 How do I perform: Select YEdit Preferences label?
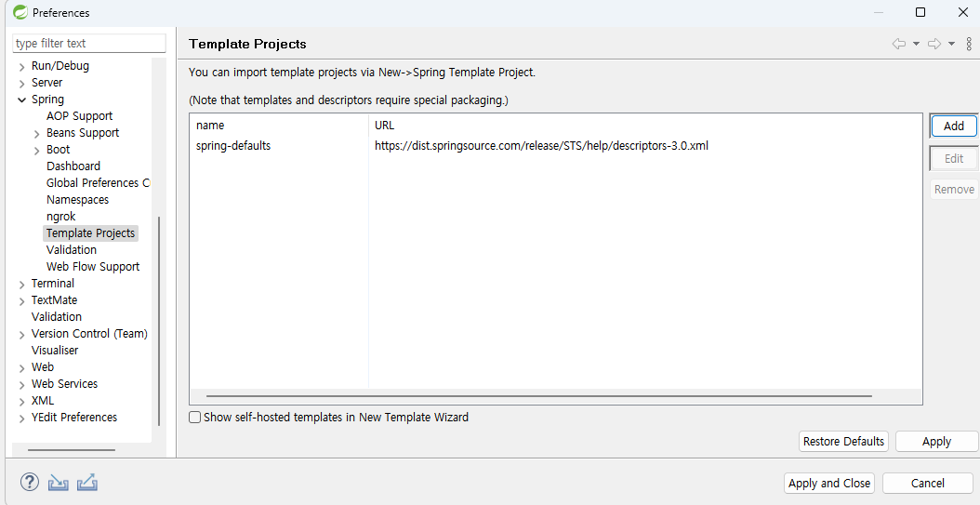tap(74, 417)
